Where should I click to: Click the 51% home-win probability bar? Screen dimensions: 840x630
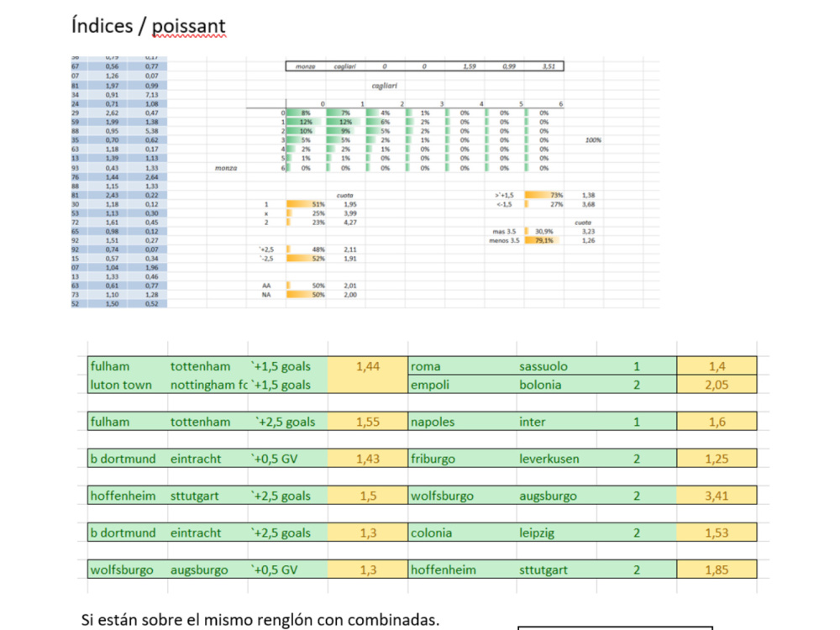click(x=306, y=204)
